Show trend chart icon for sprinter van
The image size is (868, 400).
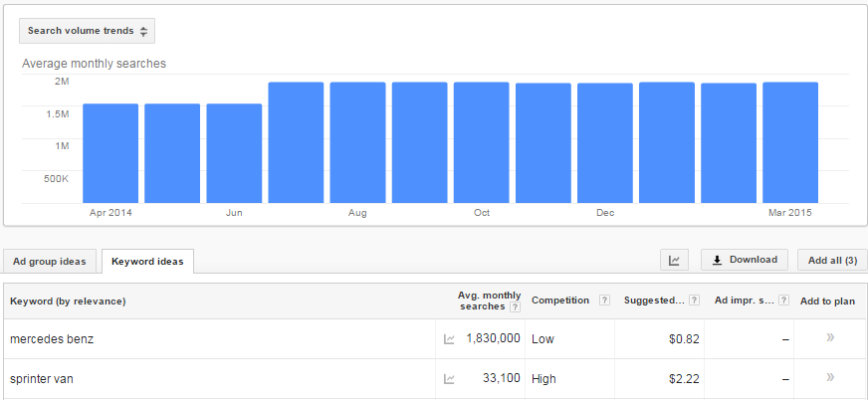click(x=449, y=379)
